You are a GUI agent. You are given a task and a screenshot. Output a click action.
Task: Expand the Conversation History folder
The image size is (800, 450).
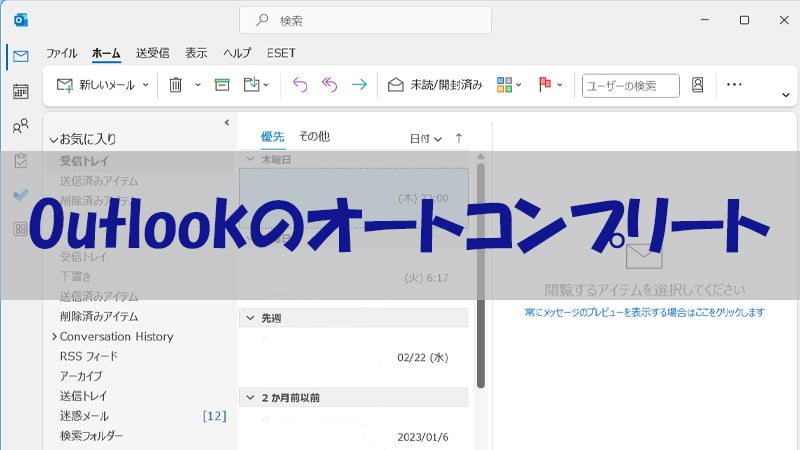point(54,337)
